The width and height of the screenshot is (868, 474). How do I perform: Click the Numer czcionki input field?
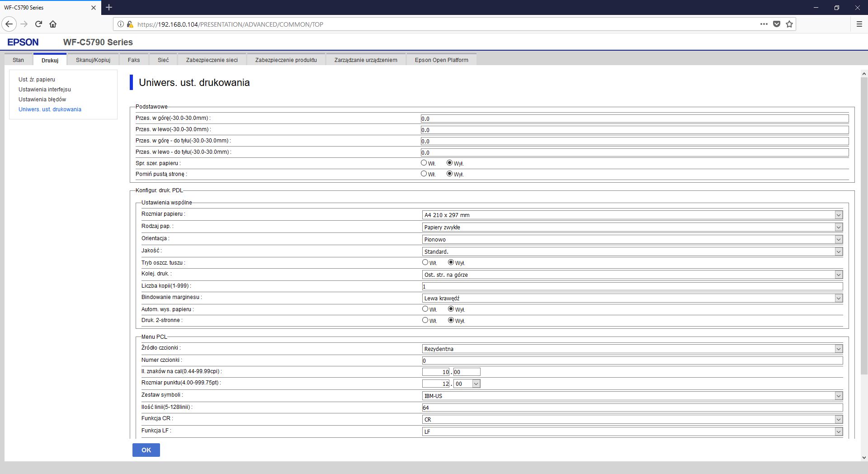(632, 360)
